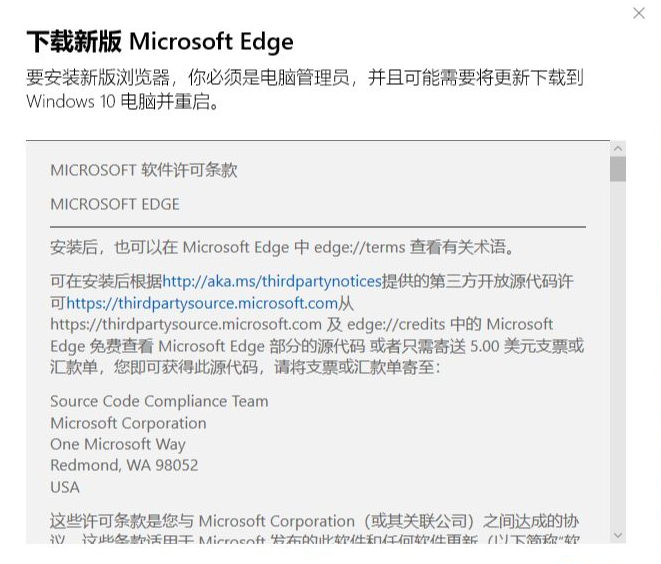The image size is (661, 564).
Task: Click the license scrollbar thumb
Action: [x=617, y=169]
